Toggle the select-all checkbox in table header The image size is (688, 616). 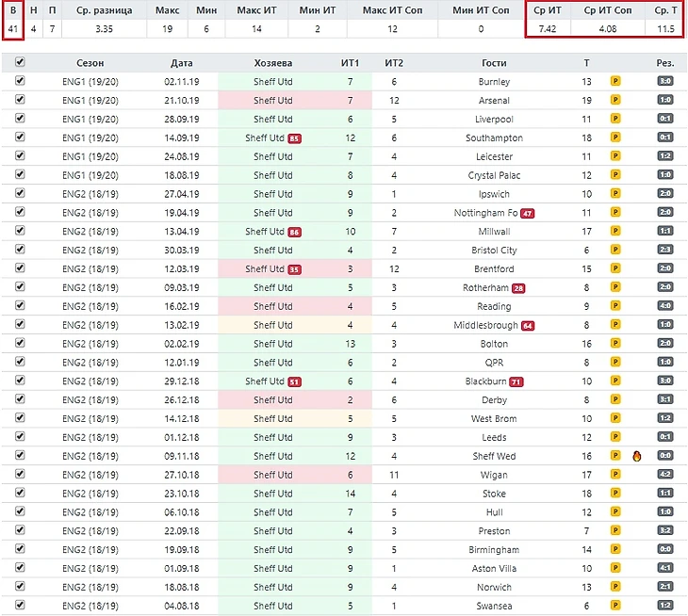tap(20, 62)
